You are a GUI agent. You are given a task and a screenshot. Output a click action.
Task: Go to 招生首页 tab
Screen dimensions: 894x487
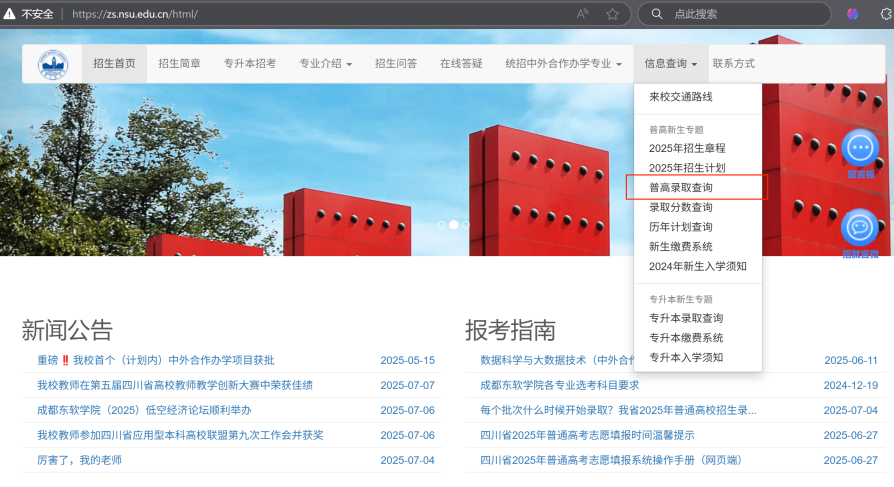114,64
